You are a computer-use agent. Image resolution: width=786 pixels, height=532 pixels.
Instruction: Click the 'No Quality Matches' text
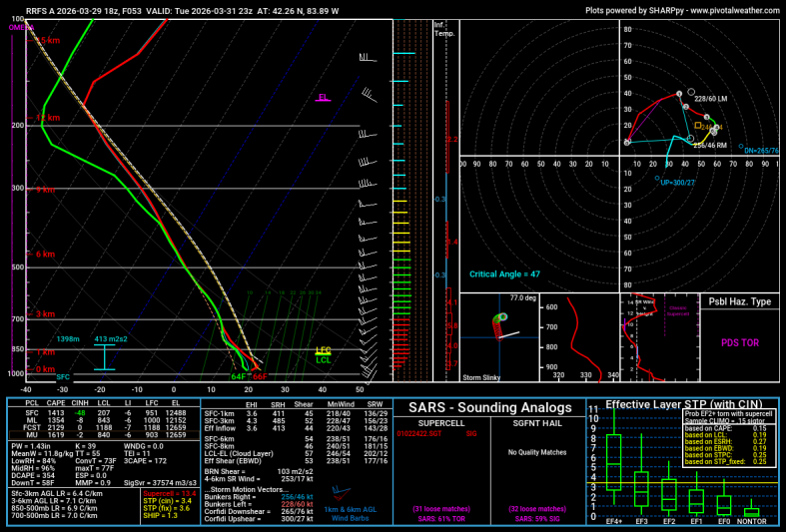537,452
